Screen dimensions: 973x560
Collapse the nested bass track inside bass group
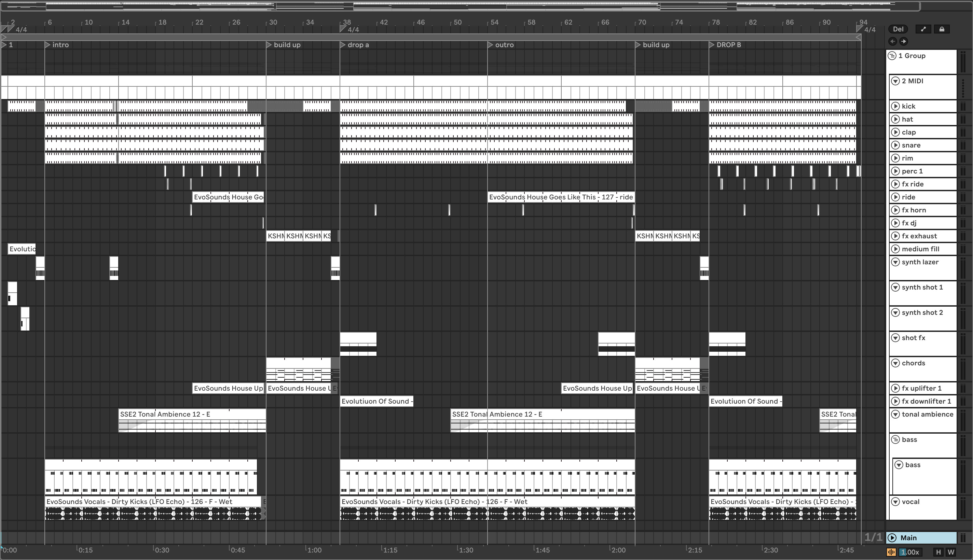pos(899,465)
